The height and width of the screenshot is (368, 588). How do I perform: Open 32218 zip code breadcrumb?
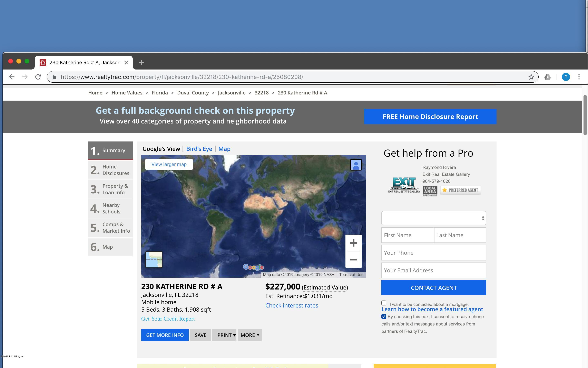tap(262, 93)
